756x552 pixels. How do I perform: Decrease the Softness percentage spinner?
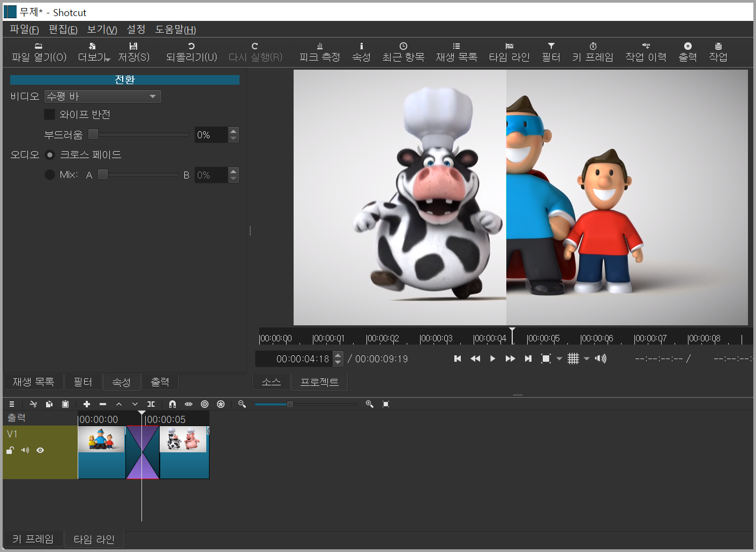233,138
